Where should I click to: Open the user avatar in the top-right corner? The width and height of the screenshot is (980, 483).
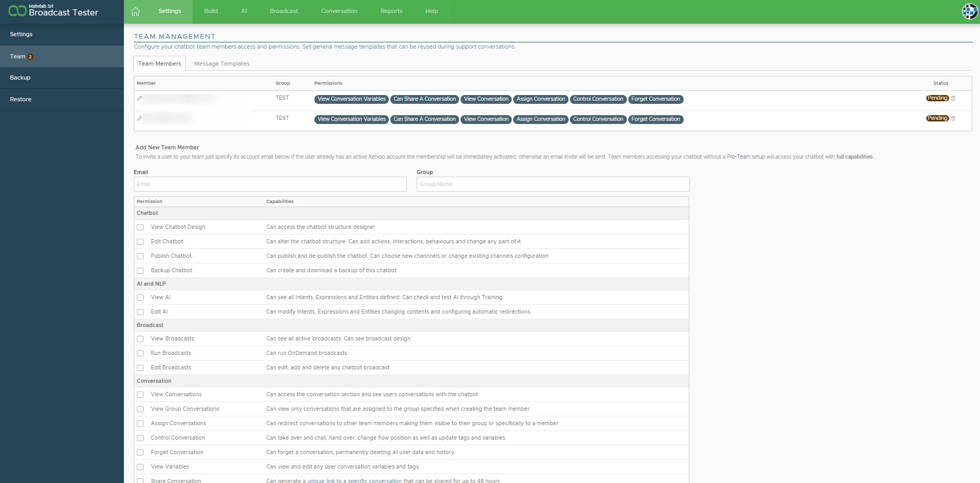(969, 11)
